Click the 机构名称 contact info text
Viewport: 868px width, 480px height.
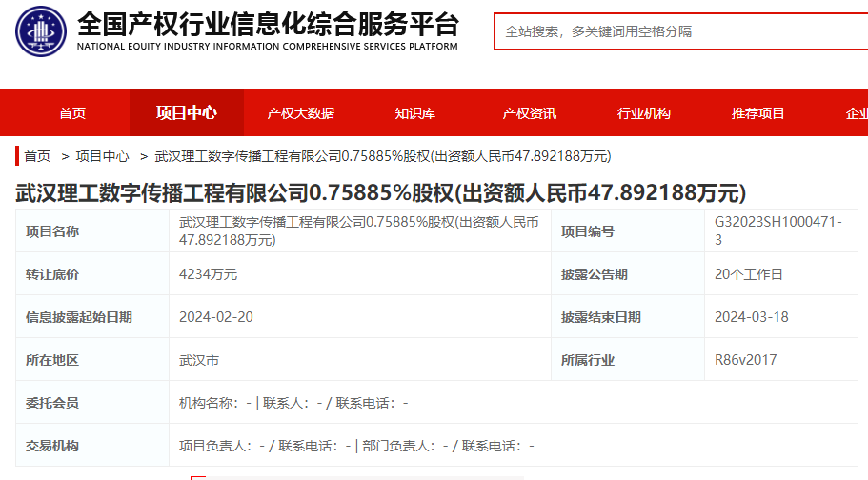point(293,403)
